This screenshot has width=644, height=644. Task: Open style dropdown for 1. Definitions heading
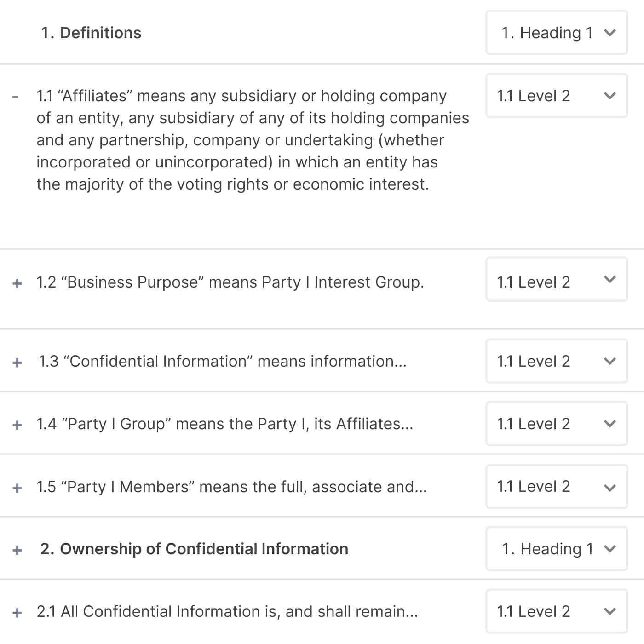click(557, 33)
